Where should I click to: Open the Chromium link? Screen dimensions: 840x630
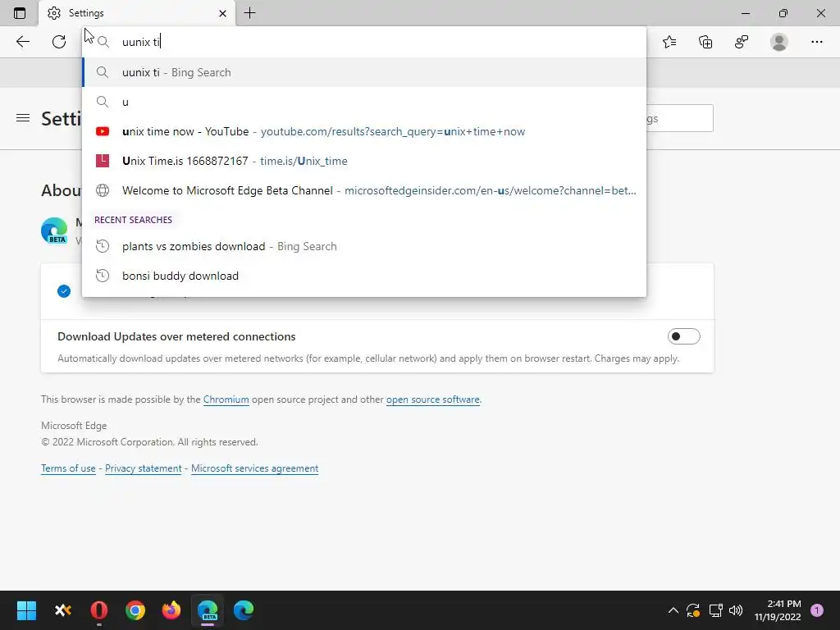(226, 399)
